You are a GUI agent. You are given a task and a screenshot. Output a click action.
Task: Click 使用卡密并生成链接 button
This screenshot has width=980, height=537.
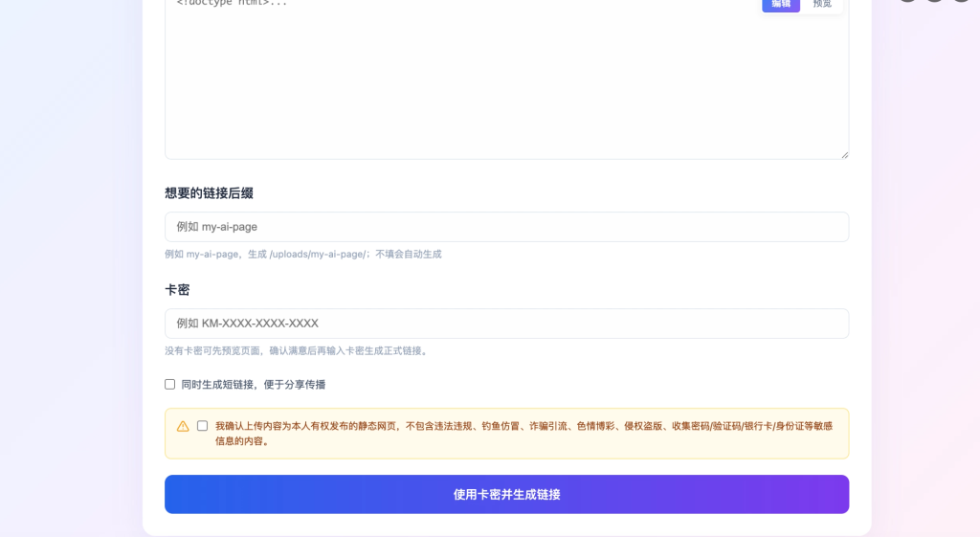pyautogui.click(x=506, y=495)
